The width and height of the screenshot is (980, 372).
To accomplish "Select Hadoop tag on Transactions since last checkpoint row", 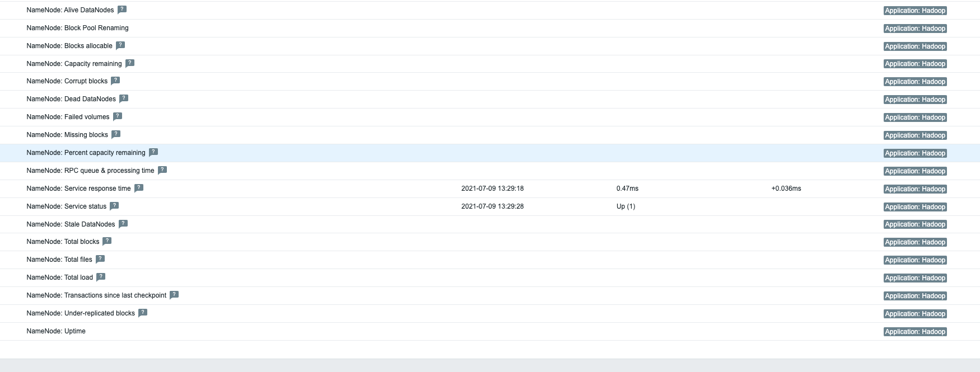I will pyautogui.click(x=915, y=296).
